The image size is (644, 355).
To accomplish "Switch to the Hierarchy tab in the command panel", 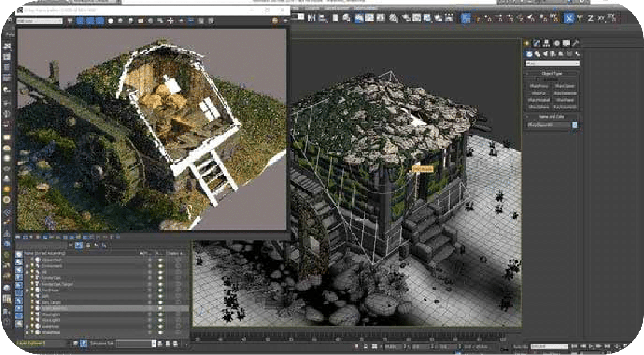I will [546, 43].
